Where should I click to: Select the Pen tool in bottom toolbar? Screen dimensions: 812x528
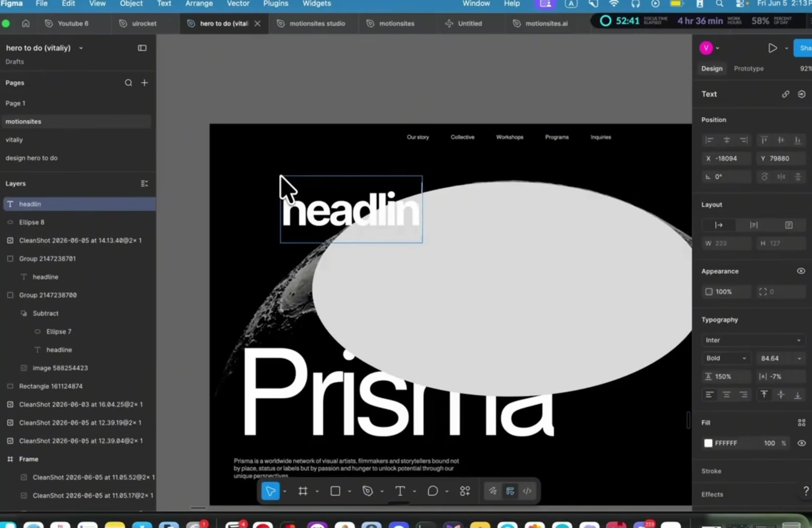[x=368, y=491]
